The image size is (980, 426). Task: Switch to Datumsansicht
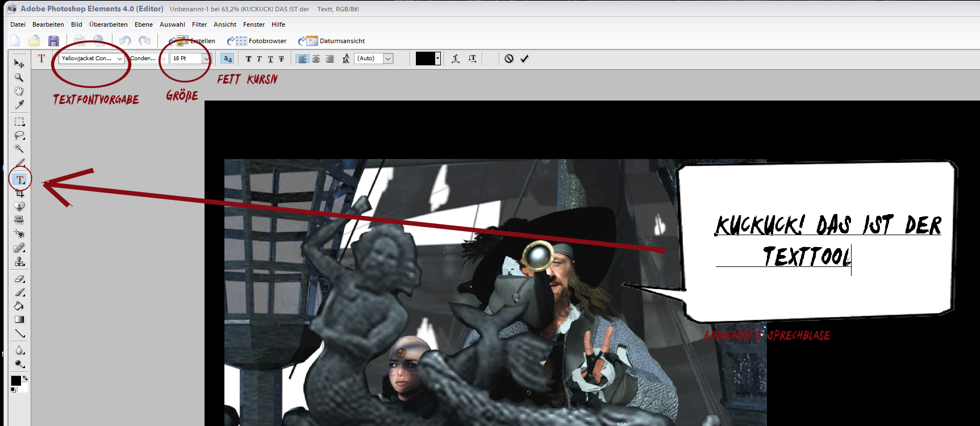pyautogui.click(x=332, y=41)
